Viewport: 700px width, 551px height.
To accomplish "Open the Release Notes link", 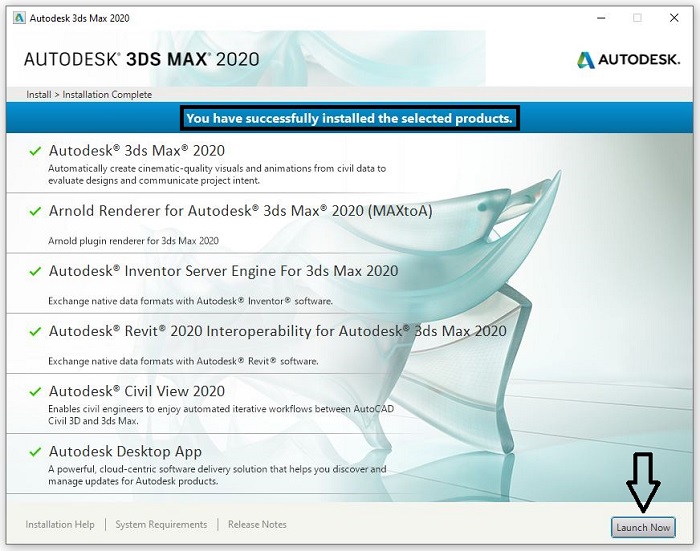I will click(x=257, y=525).
